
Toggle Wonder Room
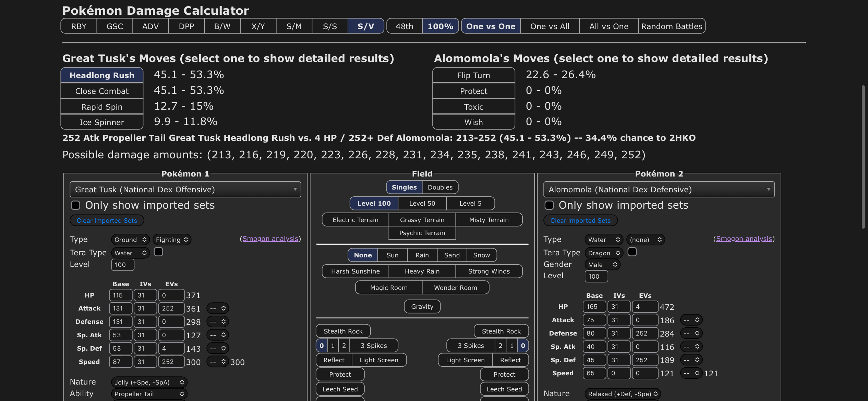point(455,288)
